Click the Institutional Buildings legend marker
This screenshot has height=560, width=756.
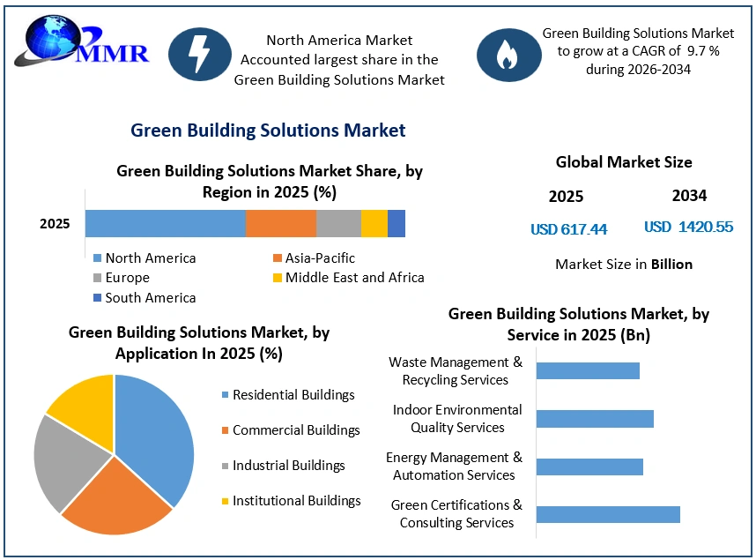click(225, 501)
